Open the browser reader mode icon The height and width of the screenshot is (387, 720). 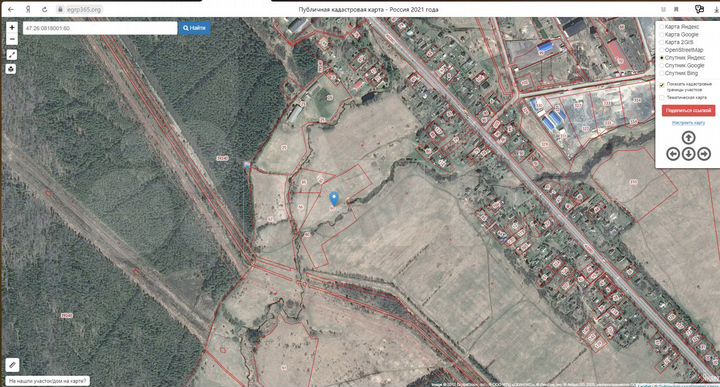[x=663, y=9]
